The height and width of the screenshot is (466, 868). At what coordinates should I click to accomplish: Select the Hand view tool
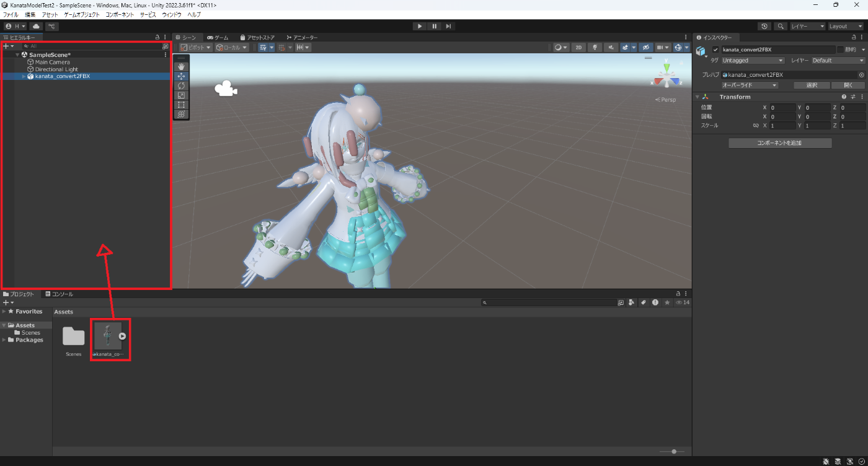(182, 66)
